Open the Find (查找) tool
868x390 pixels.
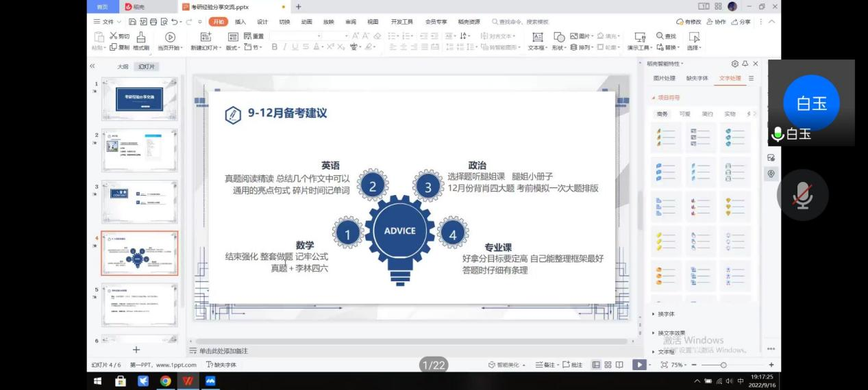(x=666, y=36)
